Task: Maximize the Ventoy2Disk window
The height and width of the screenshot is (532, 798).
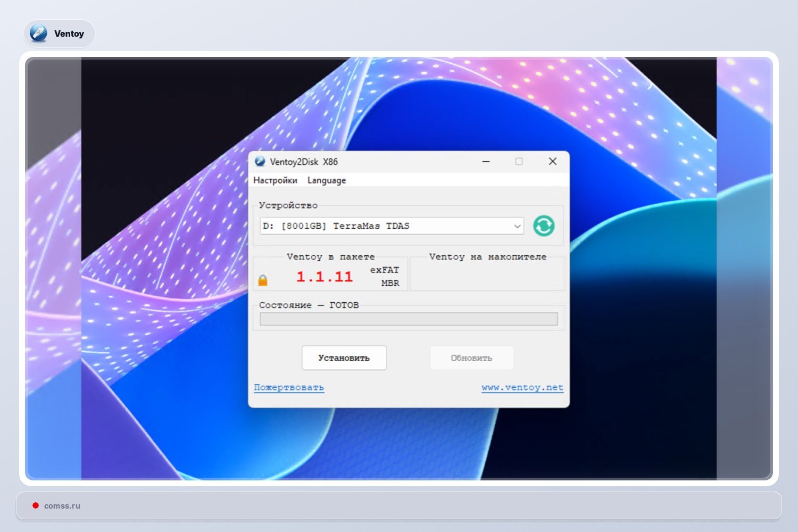Action: 519,162
